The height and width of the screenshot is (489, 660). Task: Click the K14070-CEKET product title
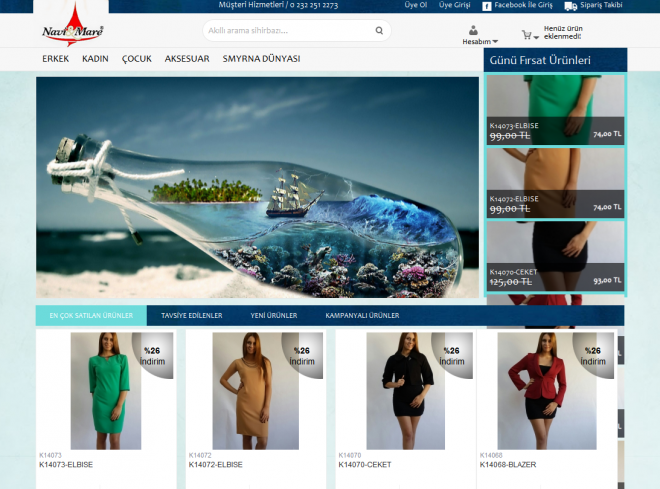click(365, 465)
